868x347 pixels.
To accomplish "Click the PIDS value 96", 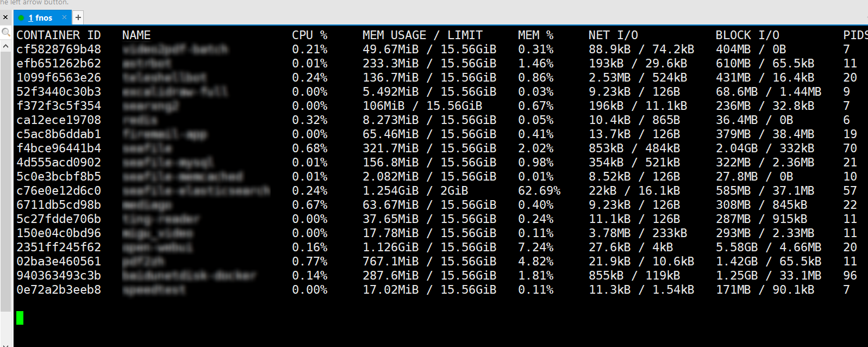I will coord(850,276).
